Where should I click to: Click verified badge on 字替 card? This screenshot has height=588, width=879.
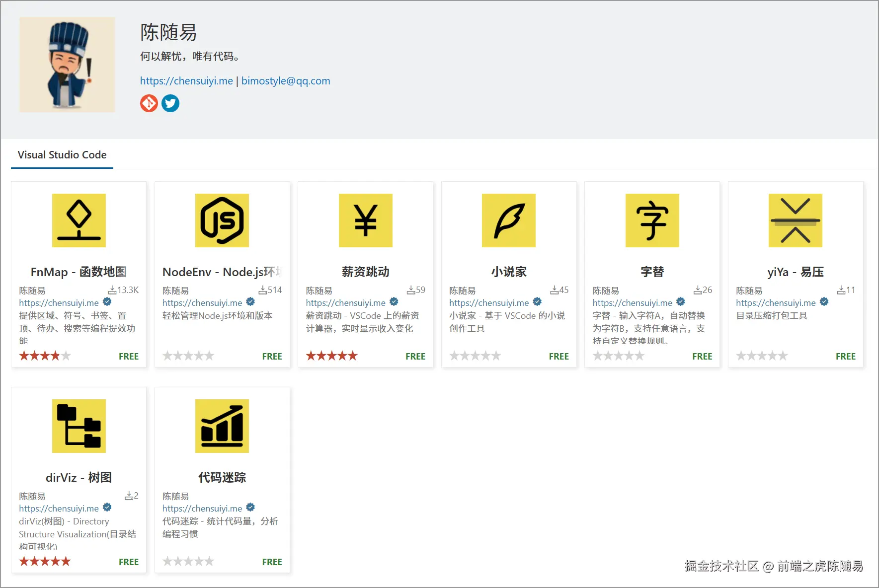coord(681,302)
